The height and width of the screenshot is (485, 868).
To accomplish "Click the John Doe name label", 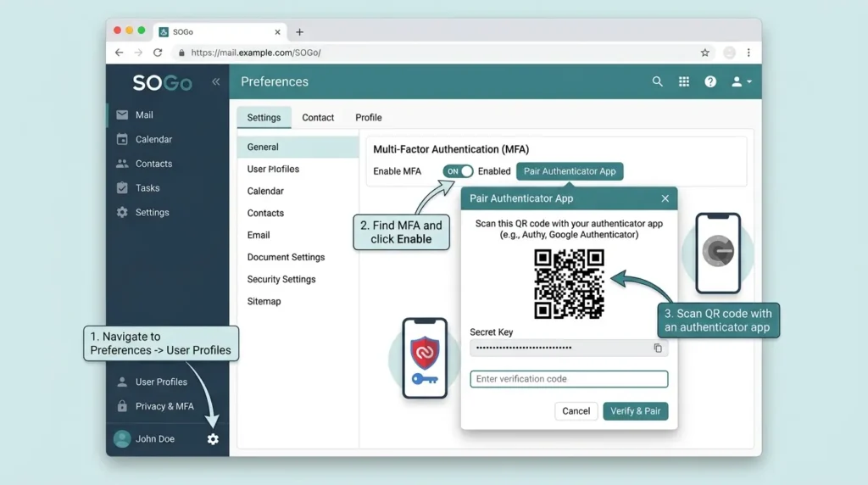I will tap(155, 438).
